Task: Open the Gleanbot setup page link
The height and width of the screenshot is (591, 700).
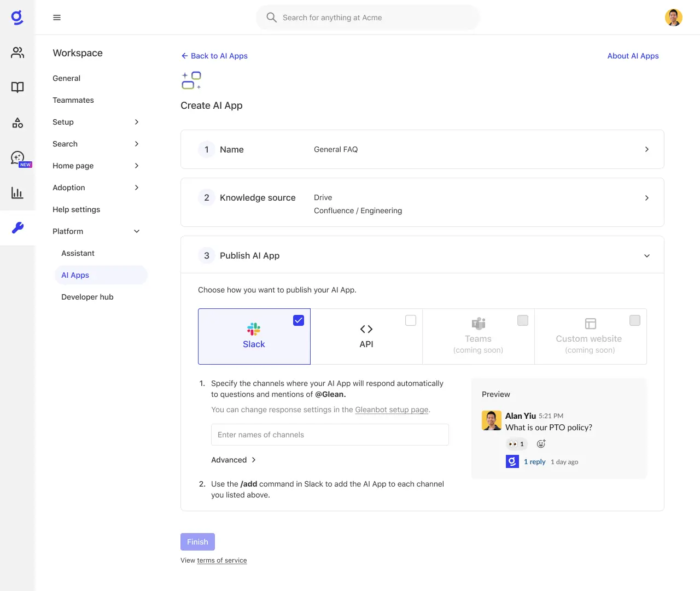Action: point(392,409)
